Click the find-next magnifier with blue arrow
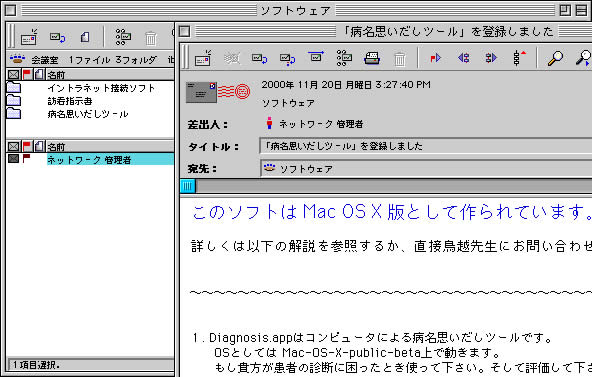592x377 pixels. tap(583, 58)
